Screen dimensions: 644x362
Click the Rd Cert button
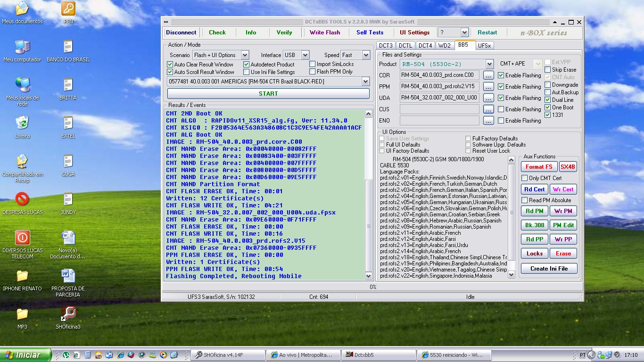(x=535, y=189)
